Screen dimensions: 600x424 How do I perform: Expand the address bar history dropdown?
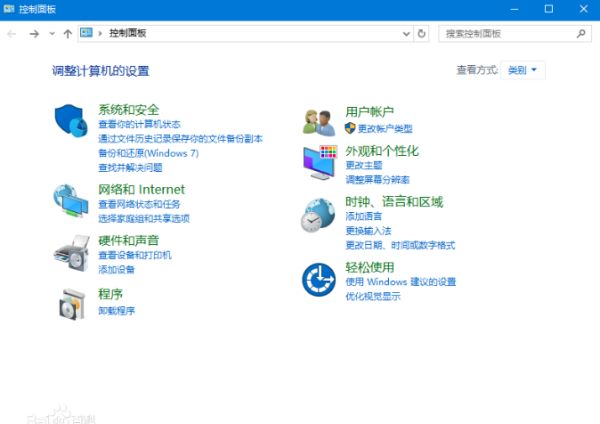[406, 34]
